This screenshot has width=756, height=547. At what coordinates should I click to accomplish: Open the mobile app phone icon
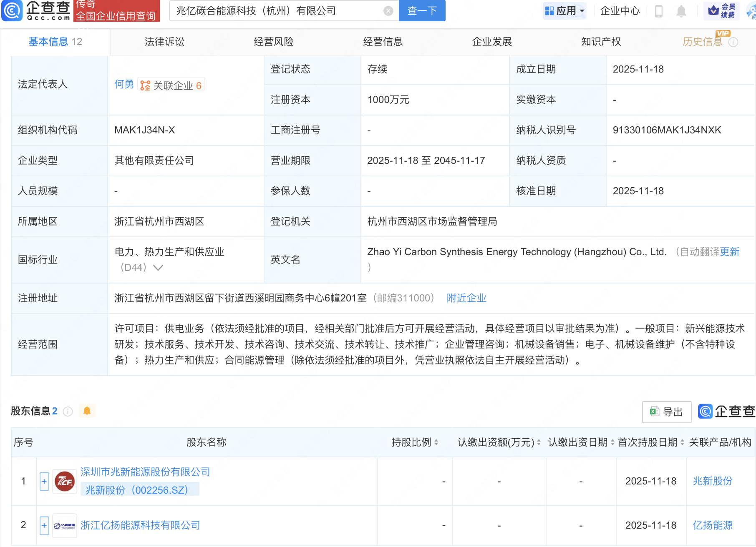point(659,11)
